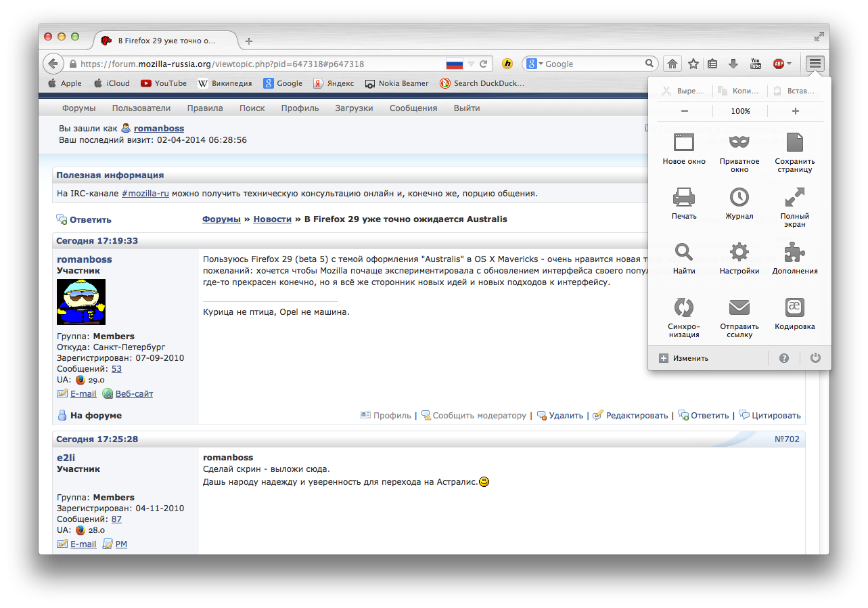Click Новости breadcrumb link
The image size is (868, 608).
tap(273, 219)
